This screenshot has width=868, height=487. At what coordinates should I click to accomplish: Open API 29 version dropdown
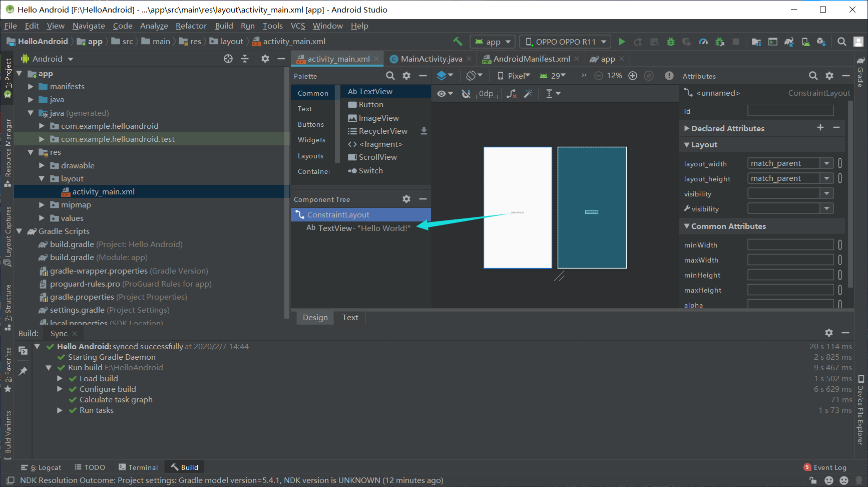pos(553,76)
